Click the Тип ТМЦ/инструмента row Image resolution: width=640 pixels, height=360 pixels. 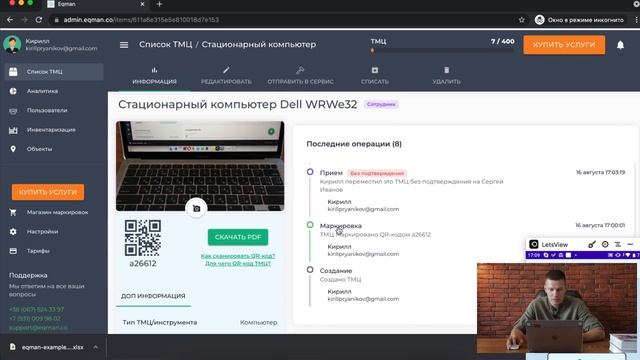(x=200, y=322)
